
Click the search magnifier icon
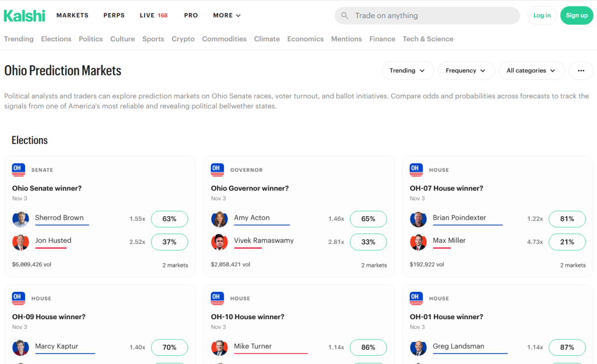[345, 16]
